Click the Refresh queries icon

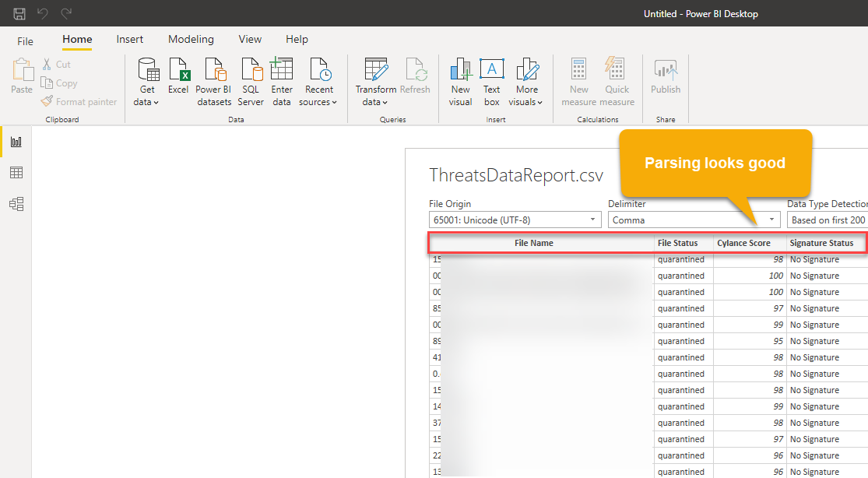click(x=415, y=69)
